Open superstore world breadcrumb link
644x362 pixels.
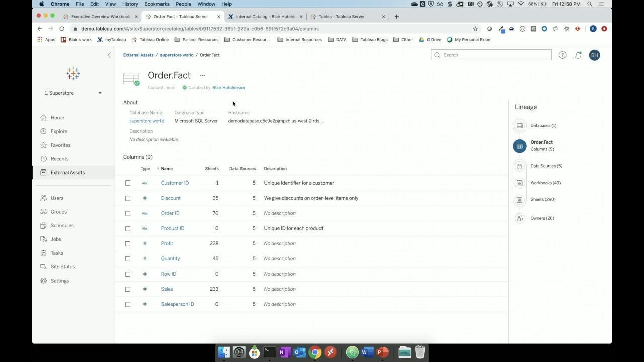[177, 55]
